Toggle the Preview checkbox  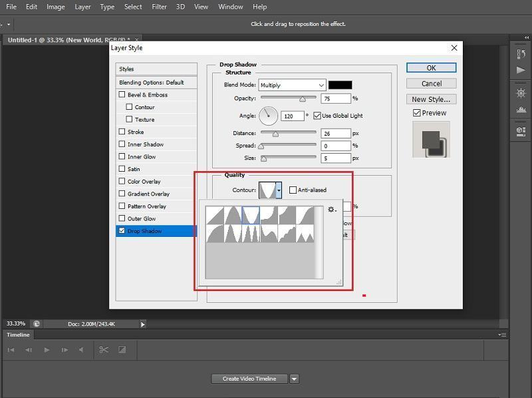(x=415, y=112)
